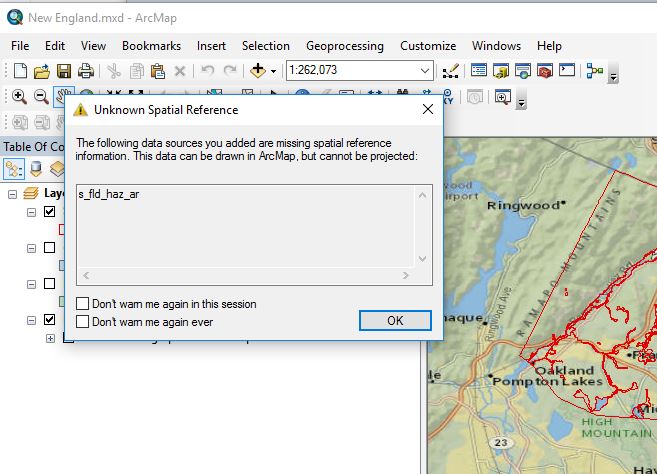Image resolution: width=657 pixels, height=474 pixels.
Task: Click layout Zoom Out page icon
Action: tap(42, 123)
